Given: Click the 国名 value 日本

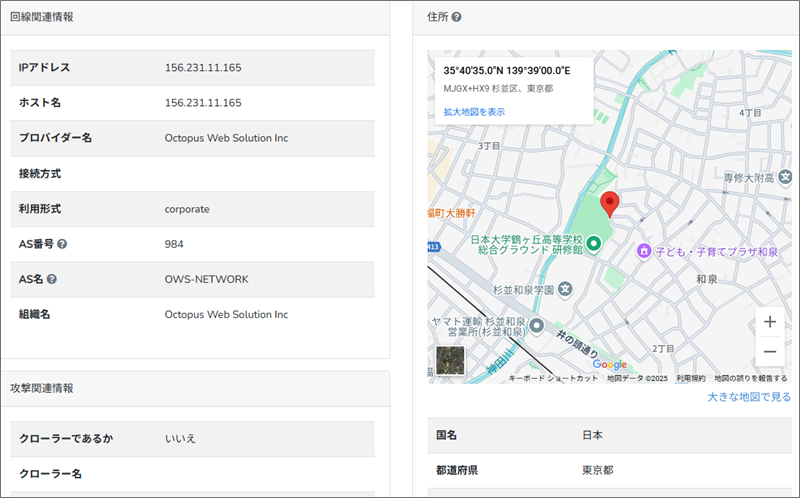Looking at the screenshot, I should pos(592,435).
